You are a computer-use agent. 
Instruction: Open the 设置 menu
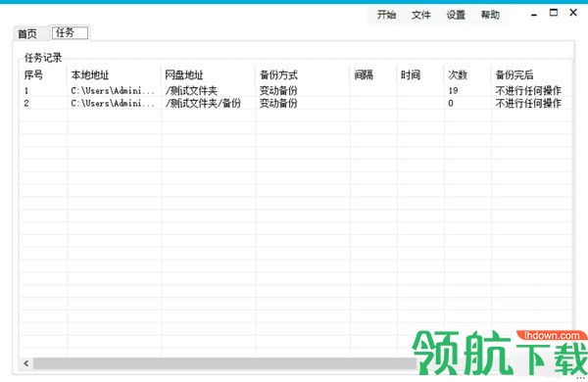456,15
